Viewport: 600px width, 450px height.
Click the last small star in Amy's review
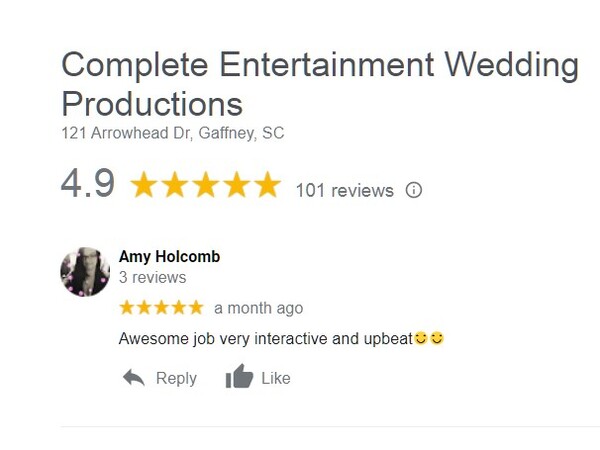(196, 307)
